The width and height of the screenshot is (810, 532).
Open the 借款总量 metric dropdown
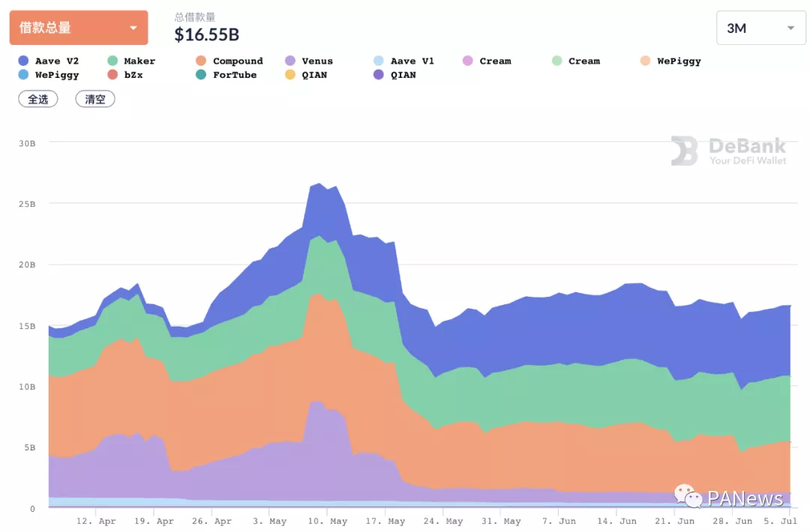coord(78,28)
